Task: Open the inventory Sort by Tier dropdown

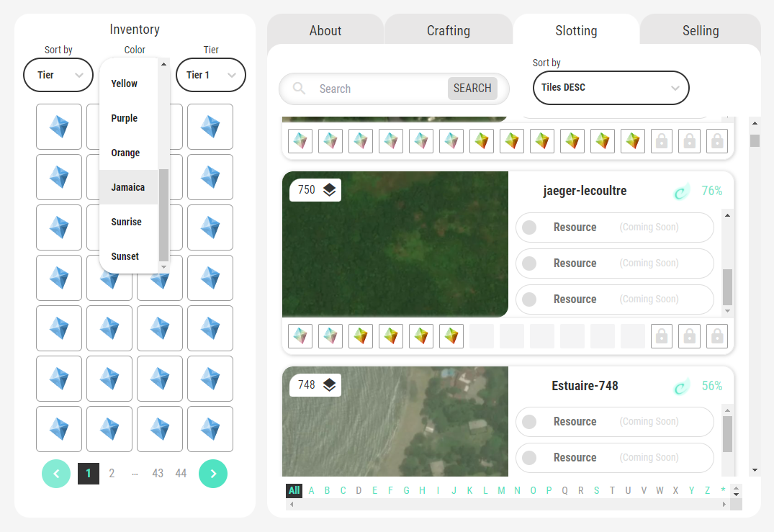Action: pyautogui.click(x=58, y=75)
